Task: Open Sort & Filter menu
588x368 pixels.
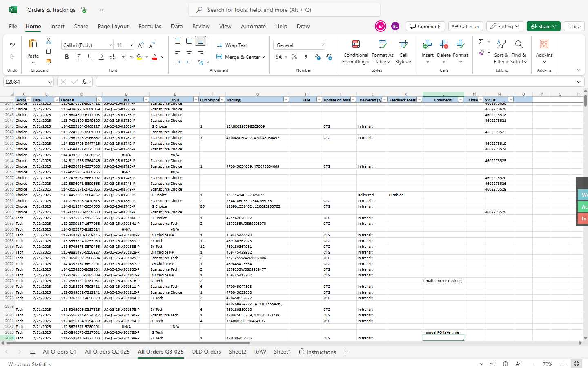Action: (501, 52)
